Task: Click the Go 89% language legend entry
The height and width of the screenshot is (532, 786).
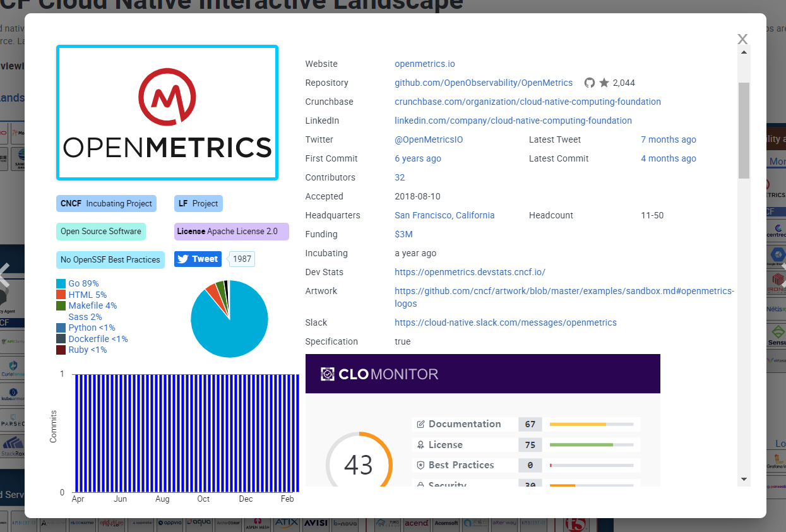Action: (x=78, y=283)
